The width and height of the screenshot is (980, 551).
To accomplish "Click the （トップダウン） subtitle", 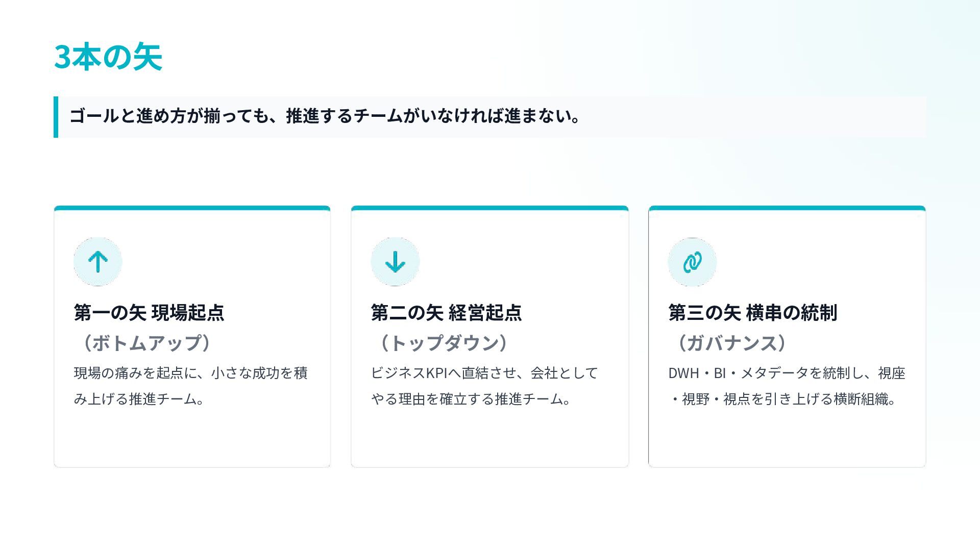I will 443,343.
